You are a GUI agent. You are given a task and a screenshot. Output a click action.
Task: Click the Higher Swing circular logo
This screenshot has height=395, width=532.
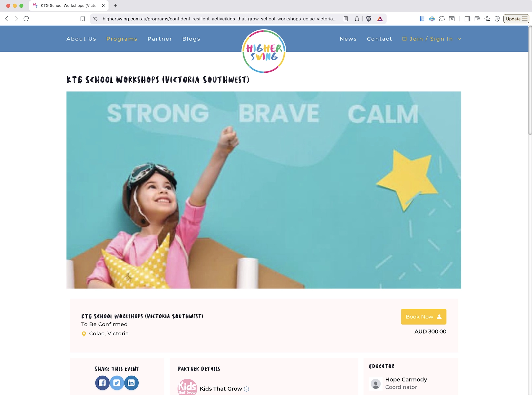click(264, 51)
